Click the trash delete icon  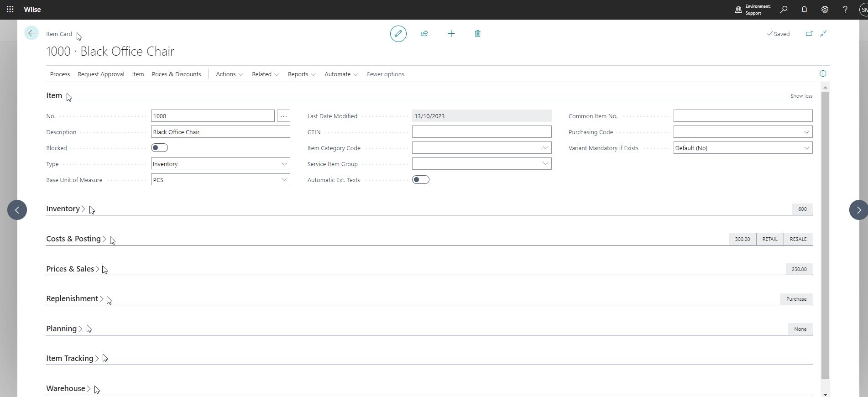[x=477, y=34]
